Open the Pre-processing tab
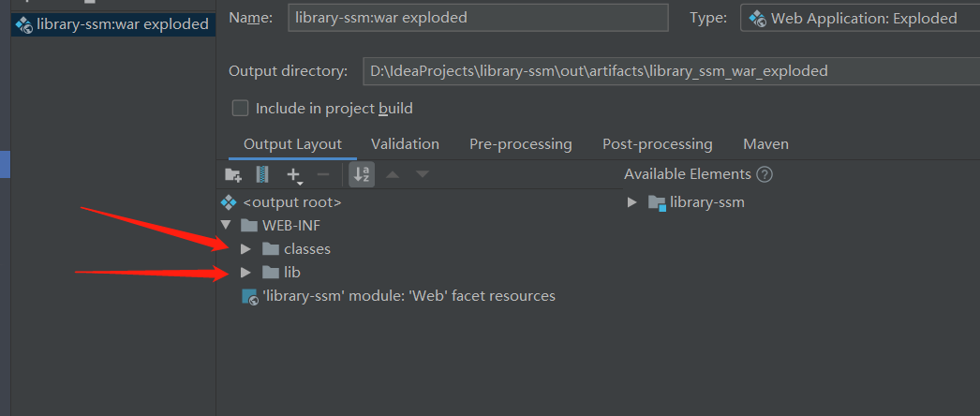This screenshot has width=980, height=416. tap(521, 144)
